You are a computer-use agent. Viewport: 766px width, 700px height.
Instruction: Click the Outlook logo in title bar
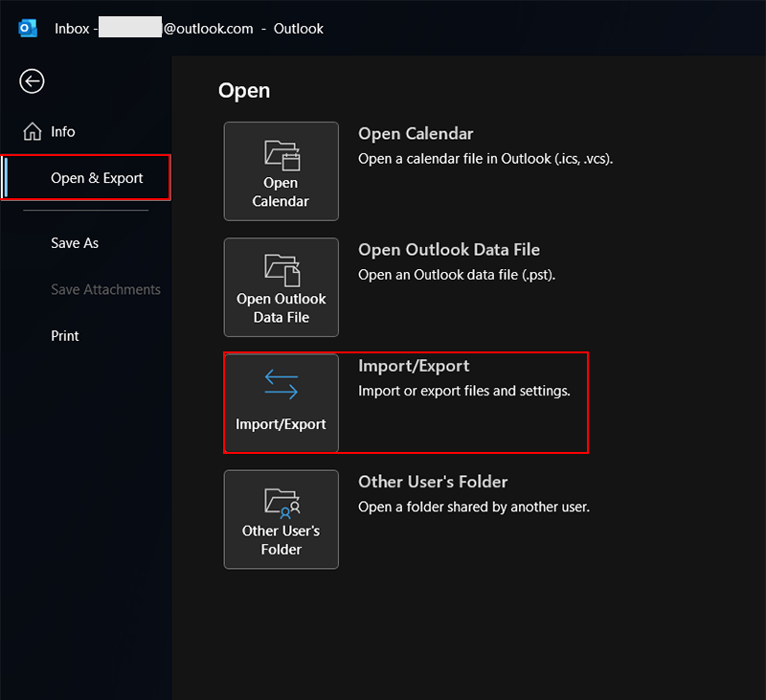tap(28, 29)
